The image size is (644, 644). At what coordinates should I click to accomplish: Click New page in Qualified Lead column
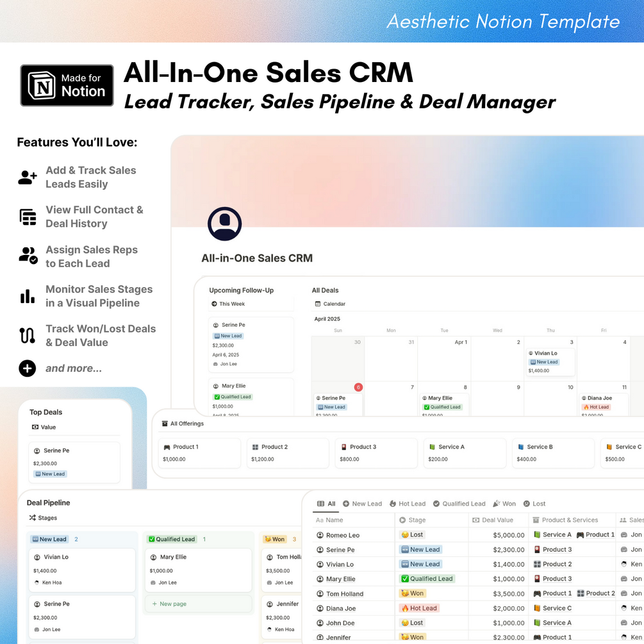tap(199, 604)
